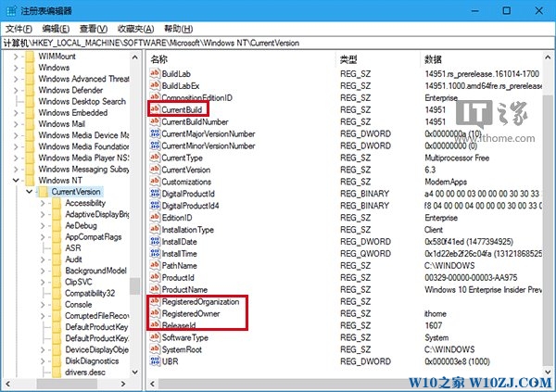This screenshot has height=392, width=556.
Task: Collapse the CurrentVersion tree node
Action: [x=29, y=192]
